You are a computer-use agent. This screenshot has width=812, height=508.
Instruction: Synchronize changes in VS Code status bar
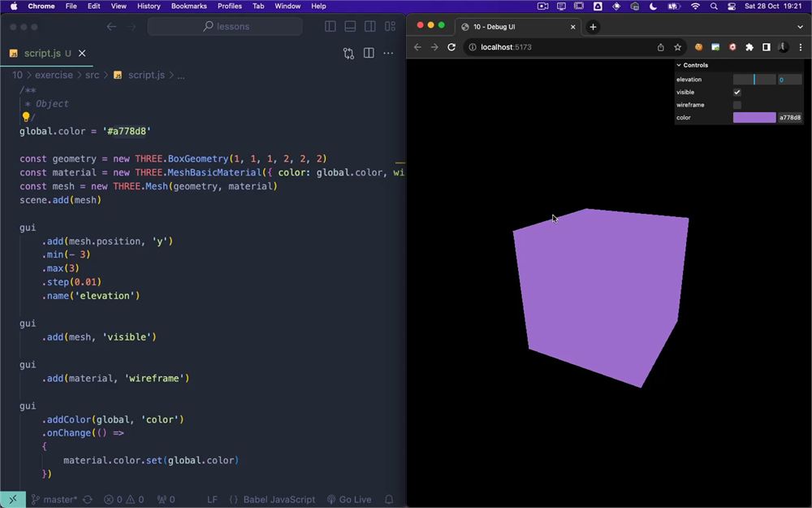pos(88,500)
